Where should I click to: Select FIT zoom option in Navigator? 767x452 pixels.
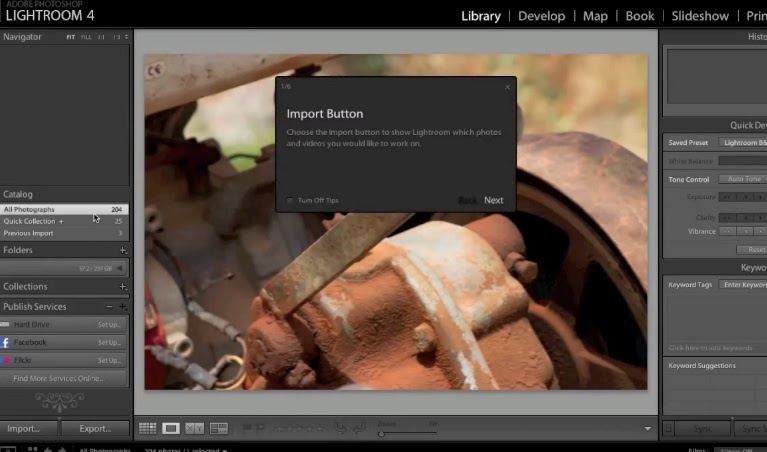tap(71, 37)
